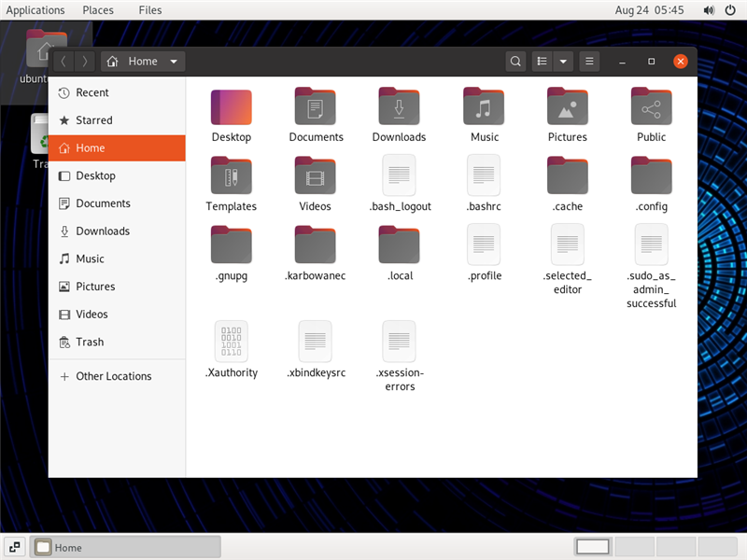
Task: Open Trash in the sidebar
Action: [x=90, y=342]
